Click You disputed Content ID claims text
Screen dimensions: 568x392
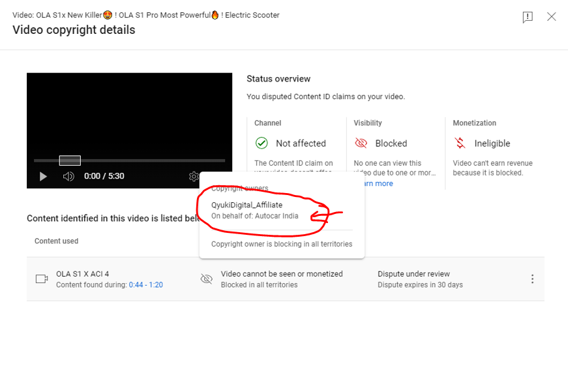tap(325, 97)
